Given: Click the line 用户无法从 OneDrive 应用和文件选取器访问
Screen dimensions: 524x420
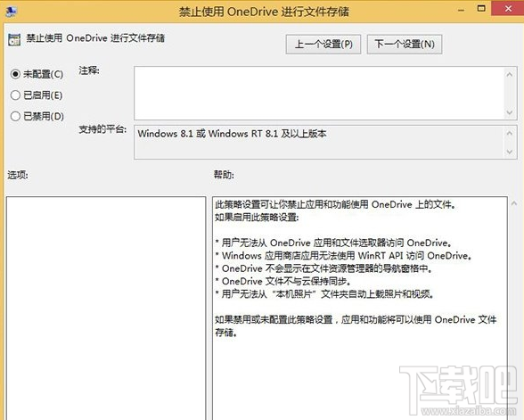Looking at the screenshot, I should click(334, 243).
